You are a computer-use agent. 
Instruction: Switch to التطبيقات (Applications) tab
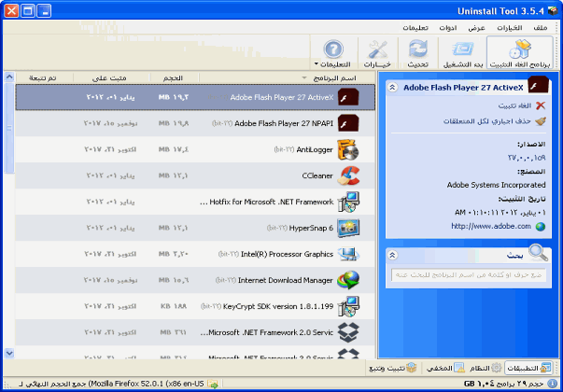tap(528, 368)
